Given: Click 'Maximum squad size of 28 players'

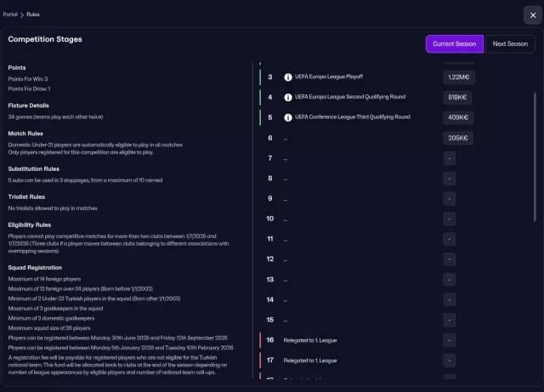Looking at the screenshot, I should (49, 327).
